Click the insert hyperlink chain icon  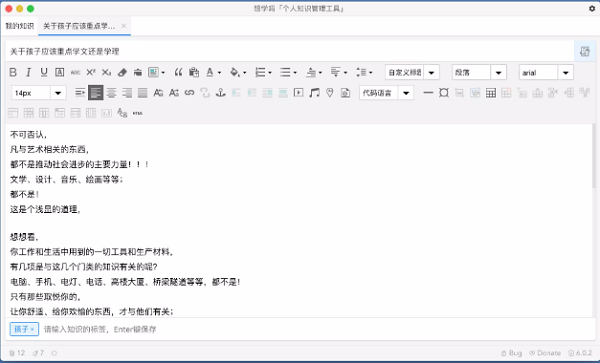(x=189, y=93)
